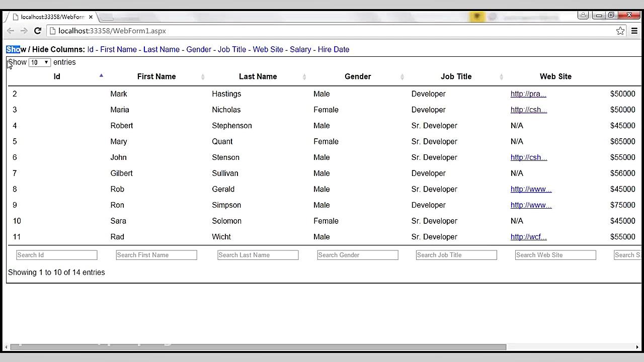Click inside the Search Last Name field
Viewport: 644px width, 362px height.
point(258,255)
